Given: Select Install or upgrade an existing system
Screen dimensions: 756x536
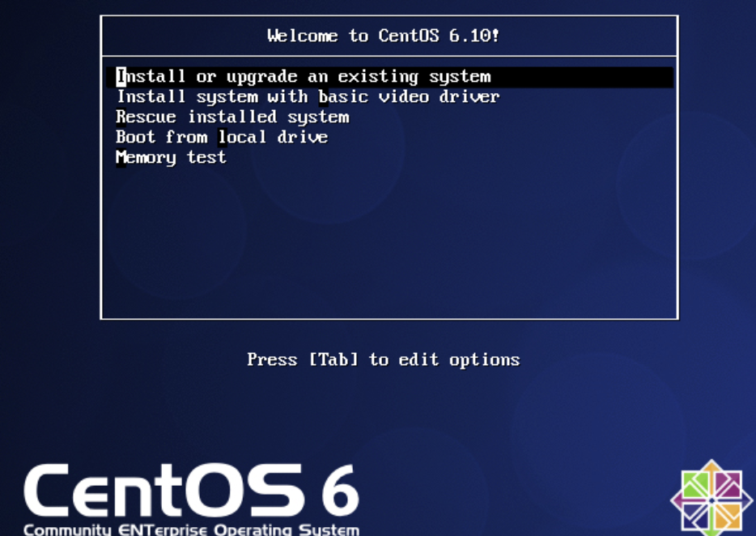Looking at the screenshot, I should click(389, 77).
